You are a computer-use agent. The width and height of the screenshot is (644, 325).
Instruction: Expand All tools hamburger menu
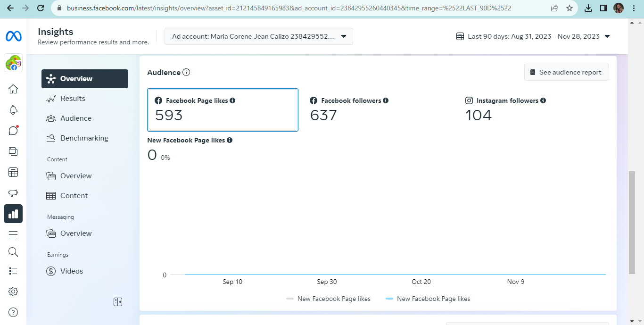pos(13,234)
